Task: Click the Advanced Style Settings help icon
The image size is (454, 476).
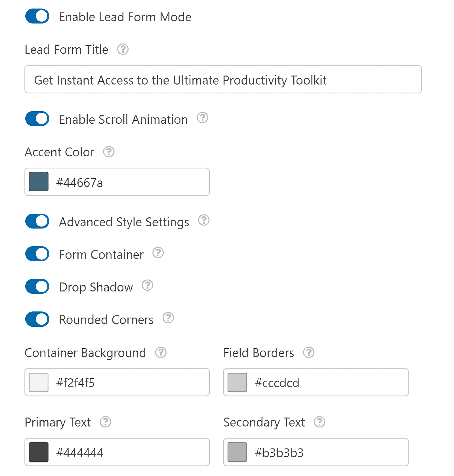Action: [204, 220]
